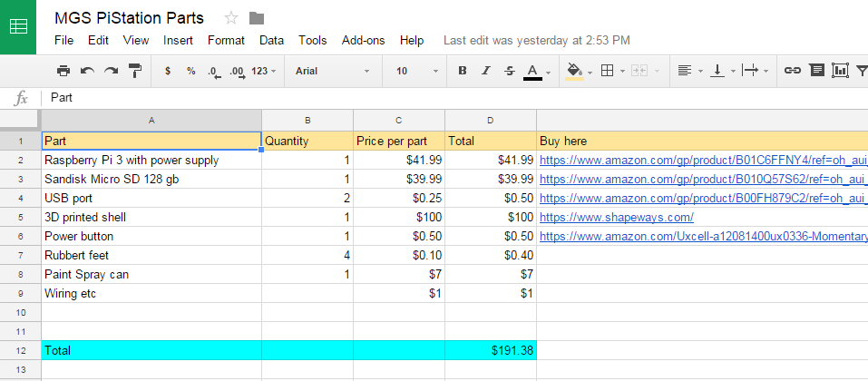Image resolution: width=868 pixels, height=381 pixels.
Task: Open the Sandisk Micro SD Amazon link
Action: coord(704,180)
